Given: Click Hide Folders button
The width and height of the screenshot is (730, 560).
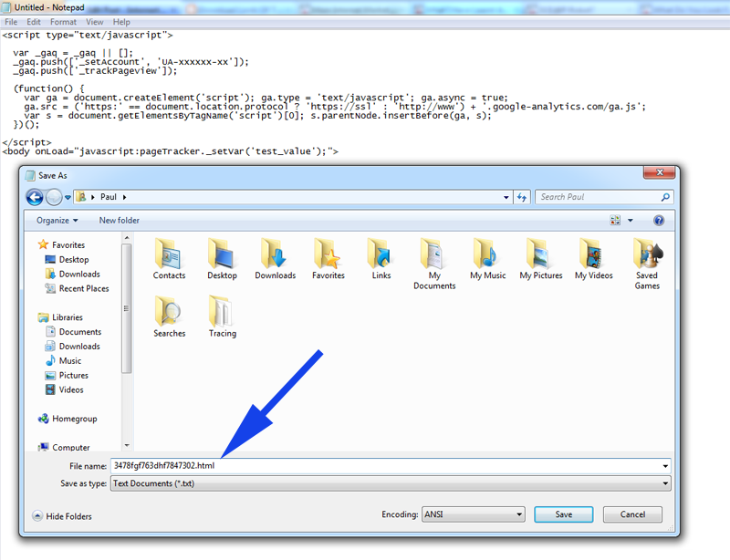Looking at the screenshot, I should pos(62,516).
